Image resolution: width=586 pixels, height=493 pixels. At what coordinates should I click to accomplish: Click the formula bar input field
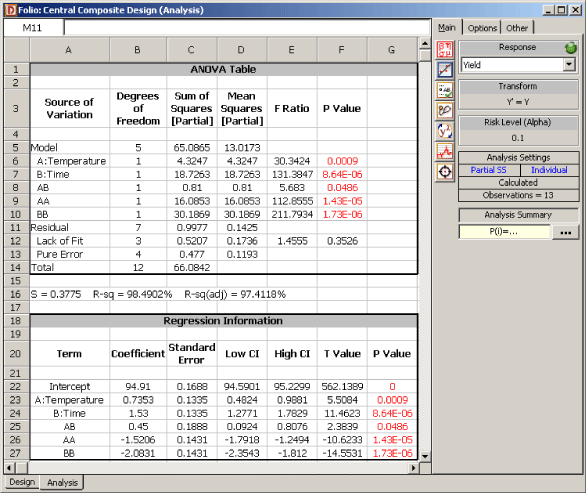point(247,28)
